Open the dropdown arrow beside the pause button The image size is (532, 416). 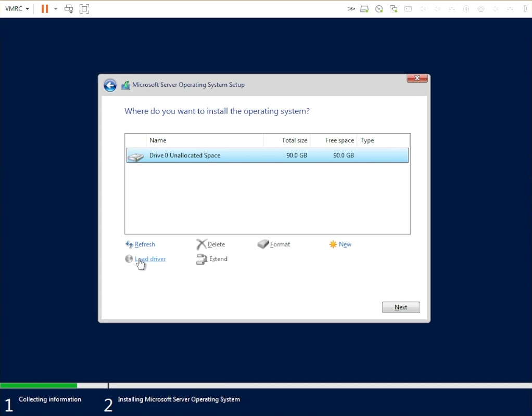(x=55, y=8)
